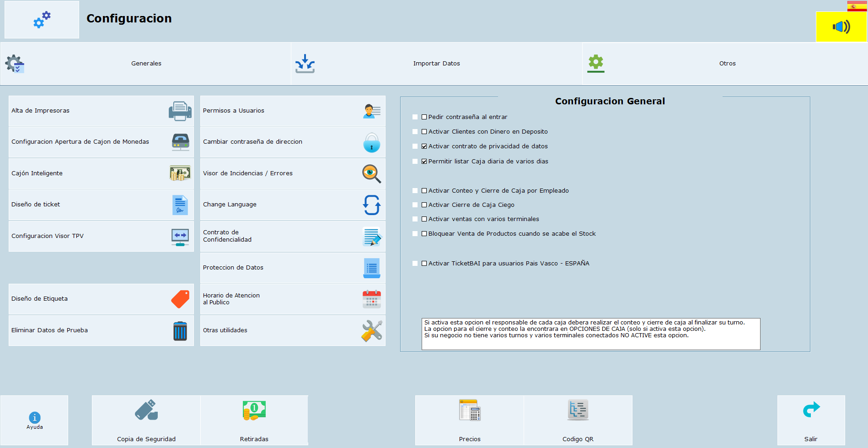Open the Importar Datos tab
The width and height of the screenshot is (868, 448).
point(436,64)
